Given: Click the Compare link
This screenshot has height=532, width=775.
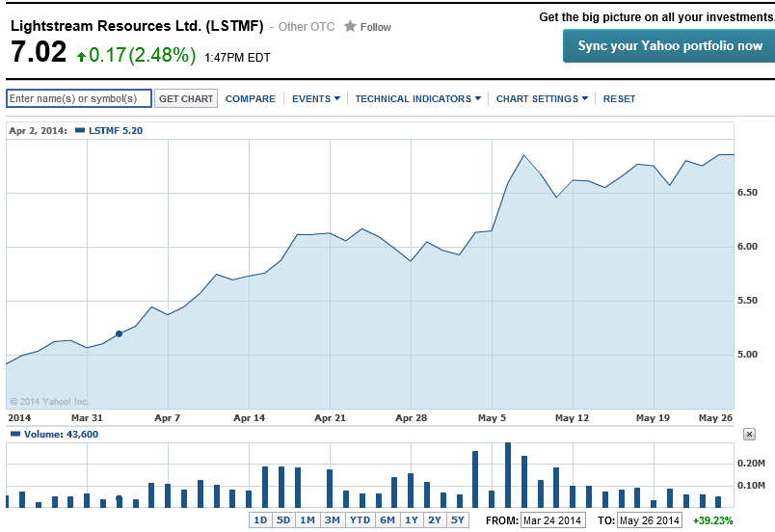Looking at the screenshot, I should pos(250,99).
